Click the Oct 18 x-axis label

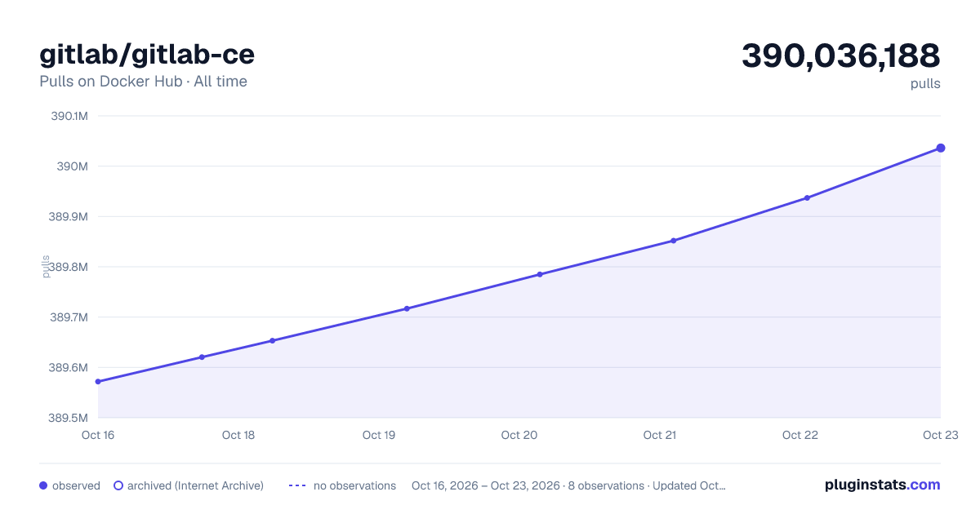(x=238, y=435)
